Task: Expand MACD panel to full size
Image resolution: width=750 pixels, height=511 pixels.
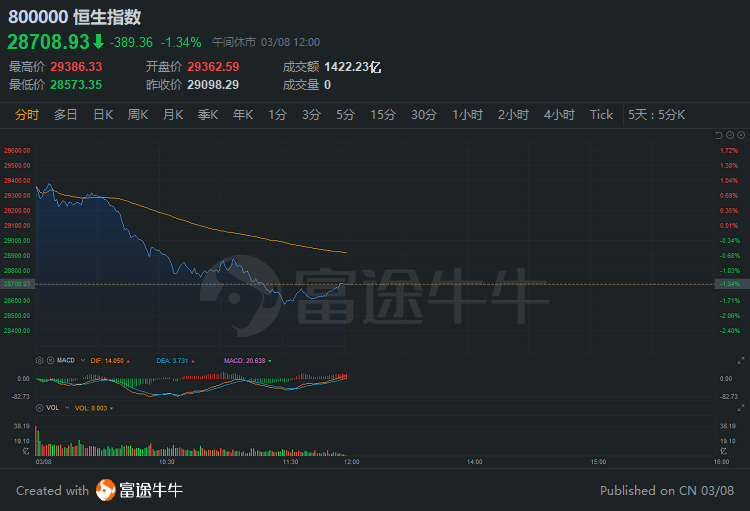Action: click(x=741, y=360)
